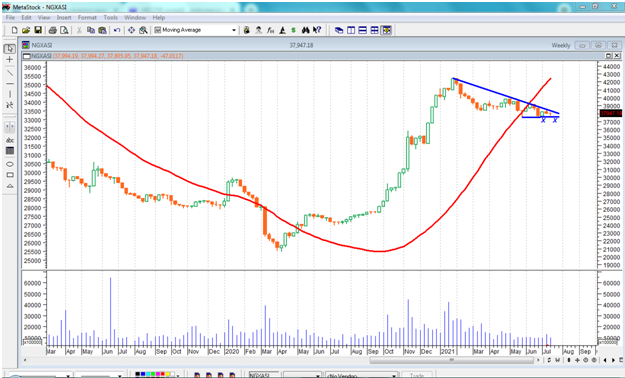Click the Print icon in toolbar

(x=52, y=30)
